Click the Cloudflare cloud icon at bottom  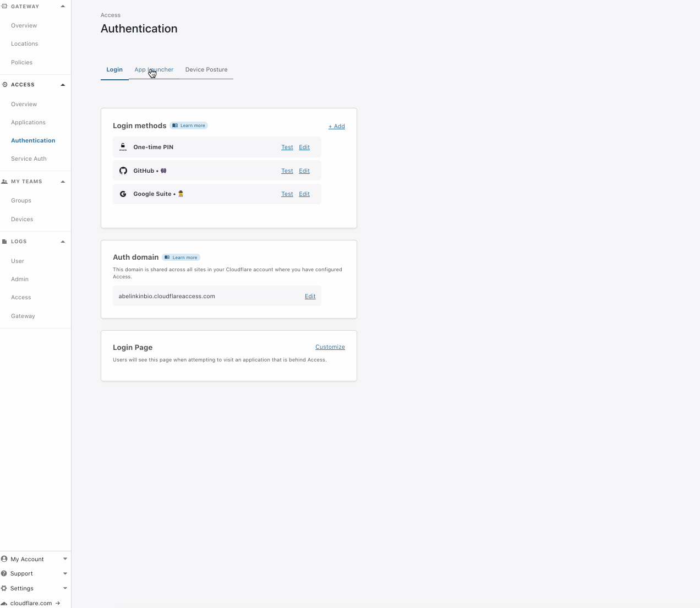(x=4, y=602)
